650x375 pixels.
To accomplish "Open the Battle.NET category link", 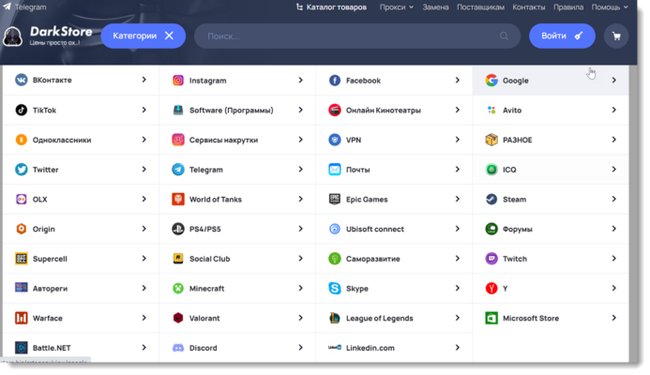I will [x=51, y=348].
